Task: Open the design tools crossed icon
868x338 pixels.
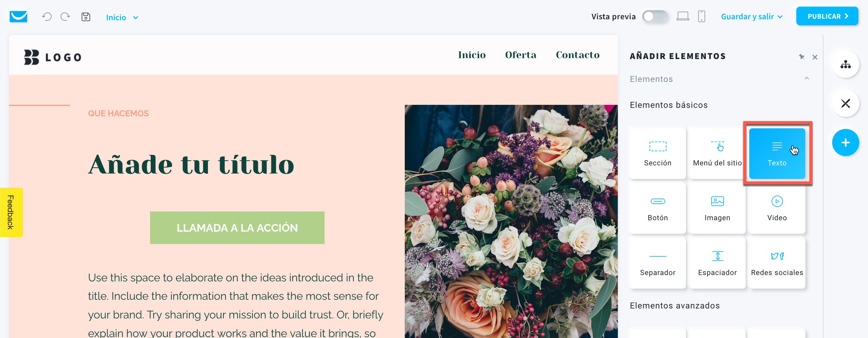Action: 845,103
